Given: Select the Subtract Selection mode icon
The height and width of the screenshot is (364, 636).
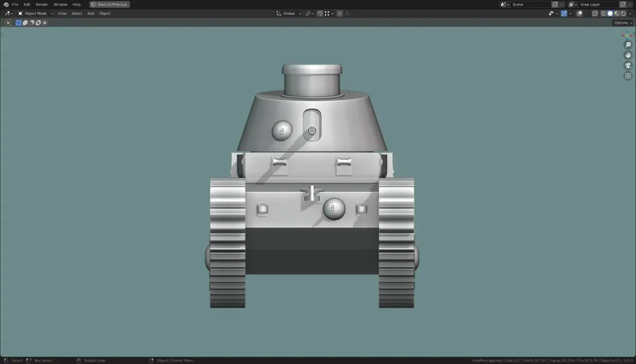Looking at the screenshot, I should point(32,23).
